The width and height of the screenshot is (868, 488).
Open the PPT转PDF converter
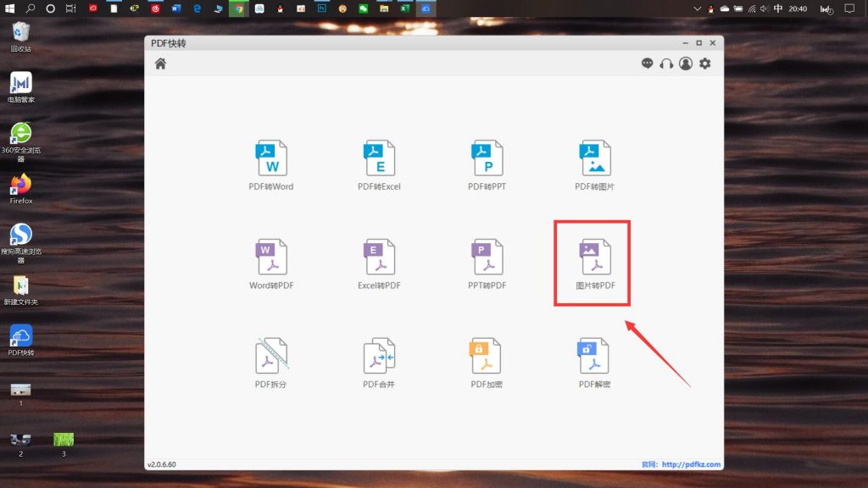487,264
